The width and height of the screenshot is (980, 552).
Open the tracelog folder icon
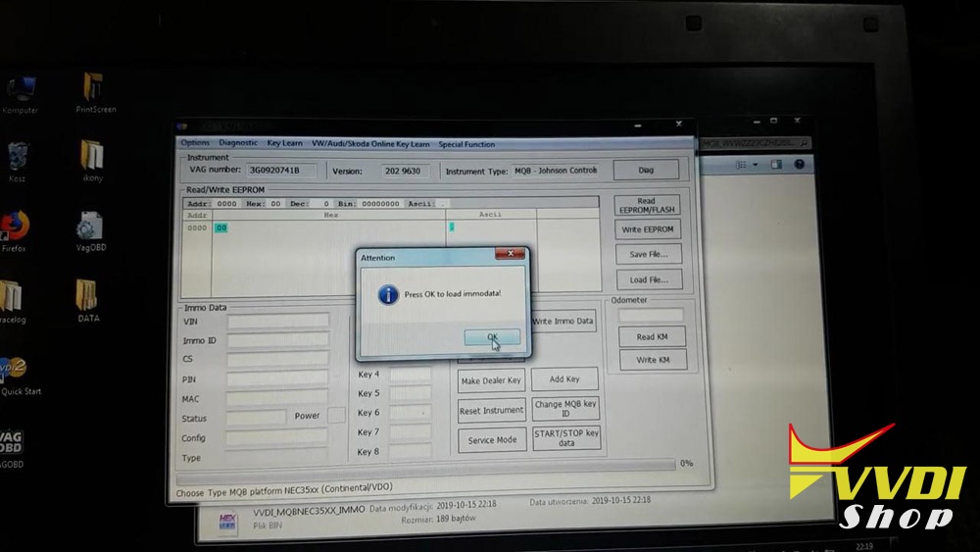tap(13, 302)
